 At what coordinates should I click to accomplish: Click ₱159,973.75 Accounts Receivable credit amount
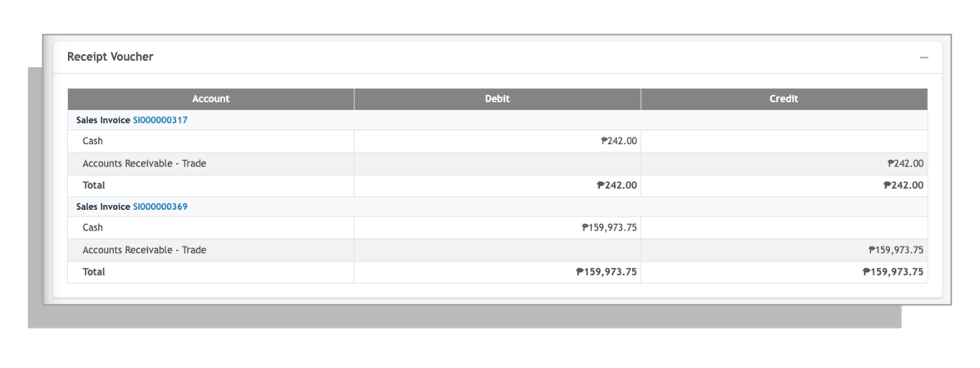(896, 250)
